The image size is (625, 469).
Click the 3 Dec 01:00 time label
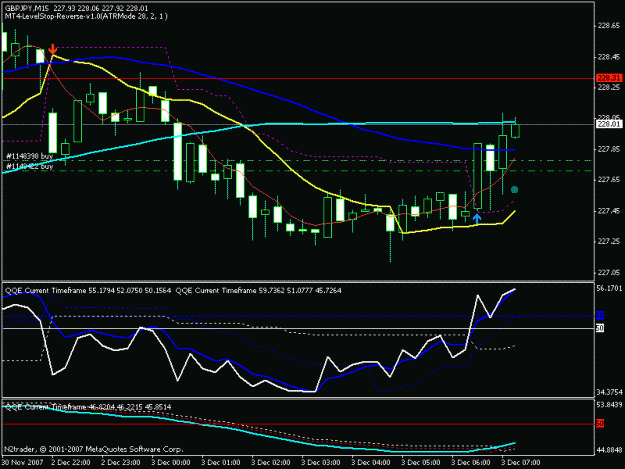click(220, 462)
